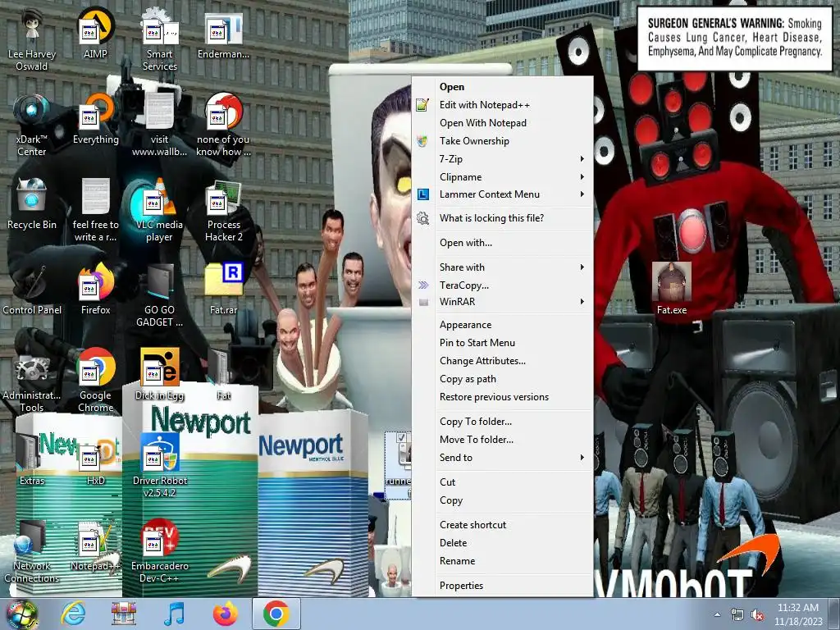This screenshot has width=840, height=630.
Task: Select xDark Center desktop icon
Action: tap(32, 126)
